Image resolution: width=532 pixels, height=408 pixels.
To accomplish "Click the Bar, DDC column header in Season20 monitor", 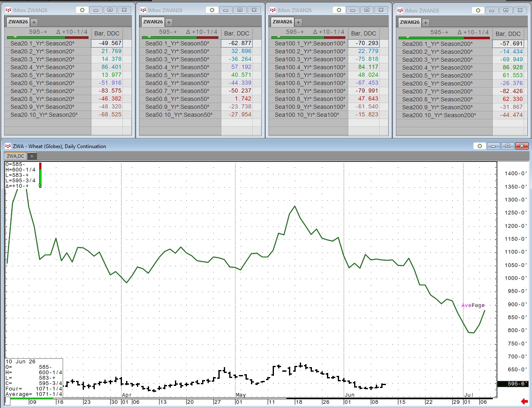I will (x=107, y=33).
